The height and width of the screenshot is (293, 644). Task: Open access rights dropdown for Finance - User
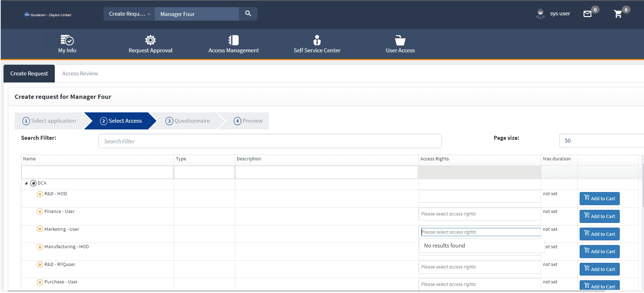pyautogui.click(x=479, y=214)
